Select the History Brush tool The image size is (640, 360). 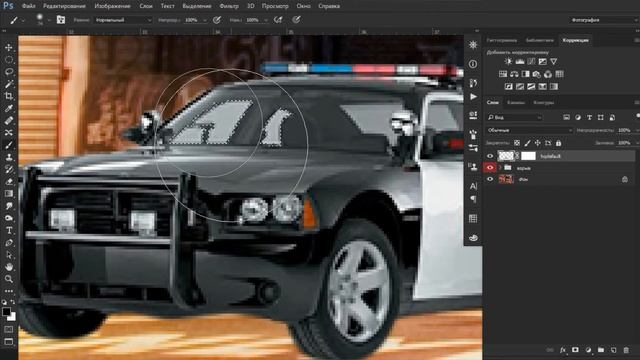[x=9, y=169]
